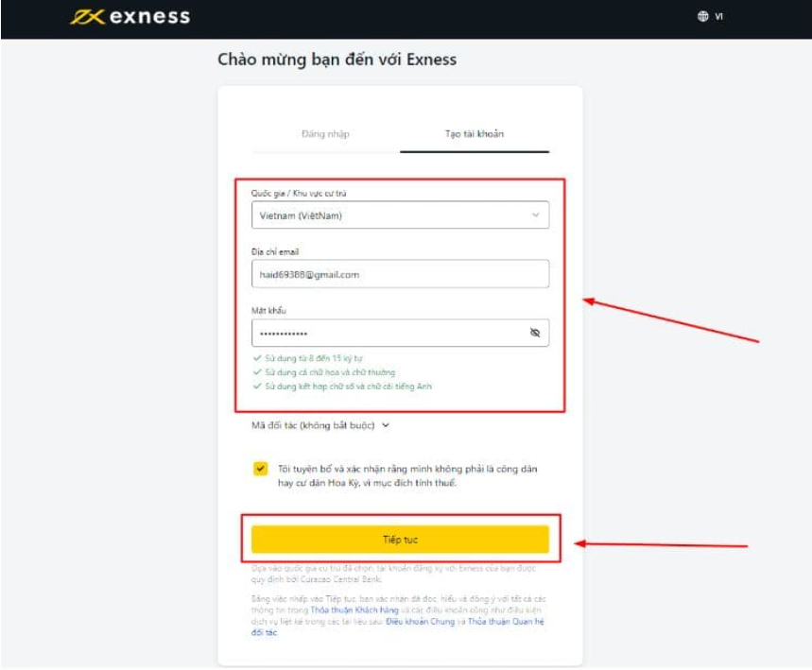Click the green check beside the numbers-and-letters rule

tap(256, 386)
